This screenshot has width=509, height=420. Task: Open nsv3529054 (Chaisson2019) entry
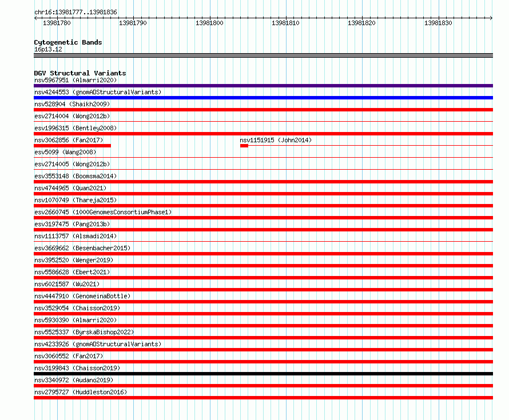(77, 308)
